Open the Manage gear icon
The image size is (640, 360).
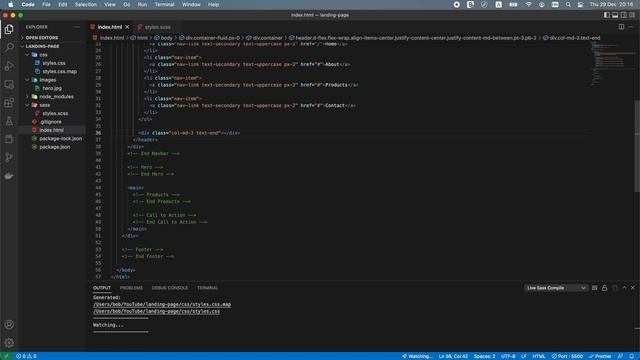pyautogui.click(x=9, y=343)
